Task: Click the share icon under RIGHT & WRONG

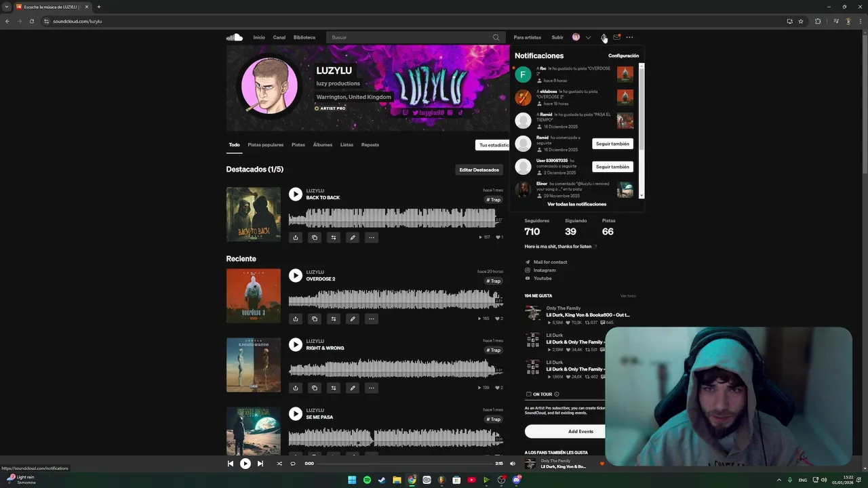Action: (296, 388)
